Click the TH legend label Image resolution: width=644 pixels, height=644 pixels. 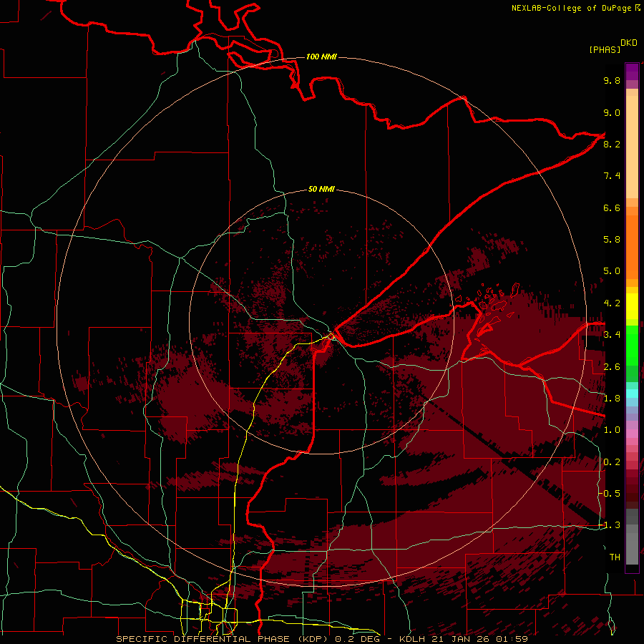pyautogui.click(x=615, y=557)
